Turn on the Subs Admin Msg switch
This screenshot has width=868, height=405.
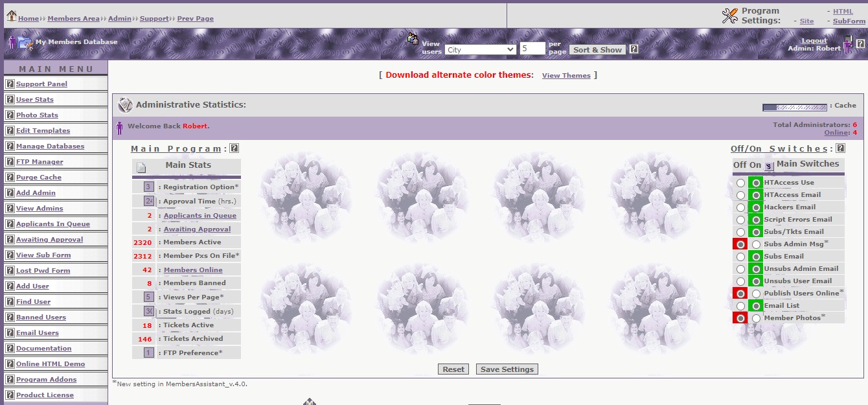click(x=756, y=244)
